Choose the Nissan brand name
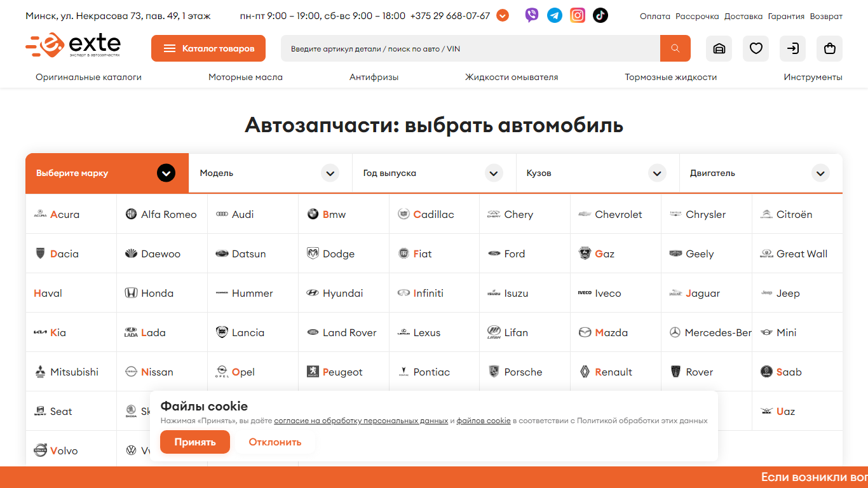 point(157,372)
